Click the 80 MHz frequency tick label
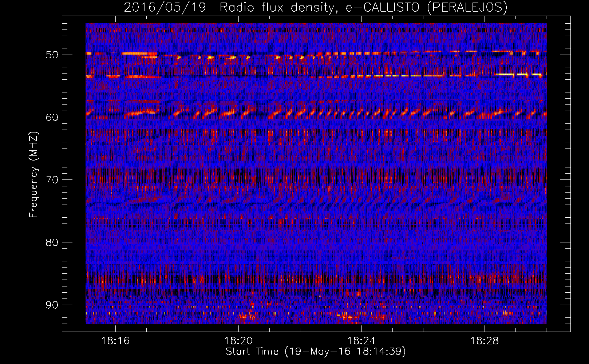This screenshot has height=364, width=589. coord(52,242)
